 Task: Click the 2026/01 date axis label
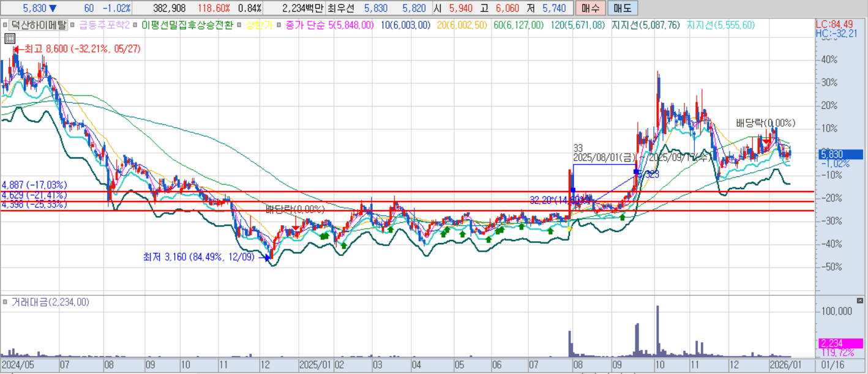(x=787, y=364)
